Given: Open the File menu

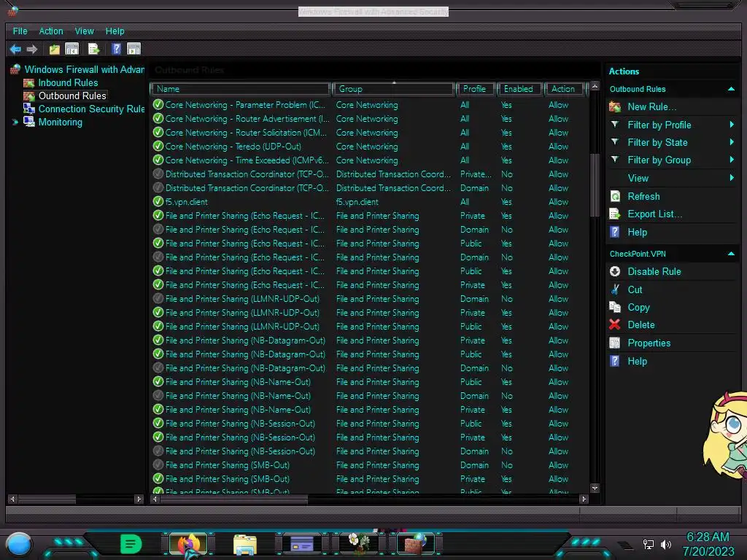Looking at the screenshot, I should click(x=20, y=31).
